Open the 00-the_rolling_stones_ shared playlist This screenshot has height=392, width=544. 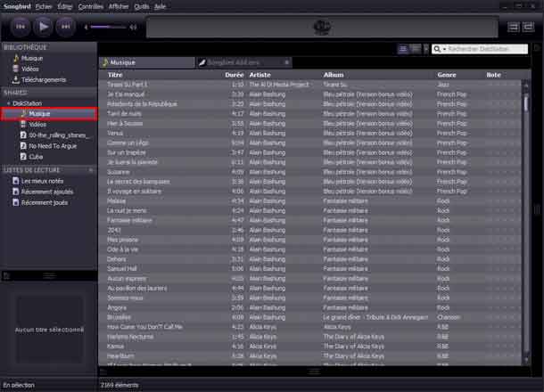point(59,135)
